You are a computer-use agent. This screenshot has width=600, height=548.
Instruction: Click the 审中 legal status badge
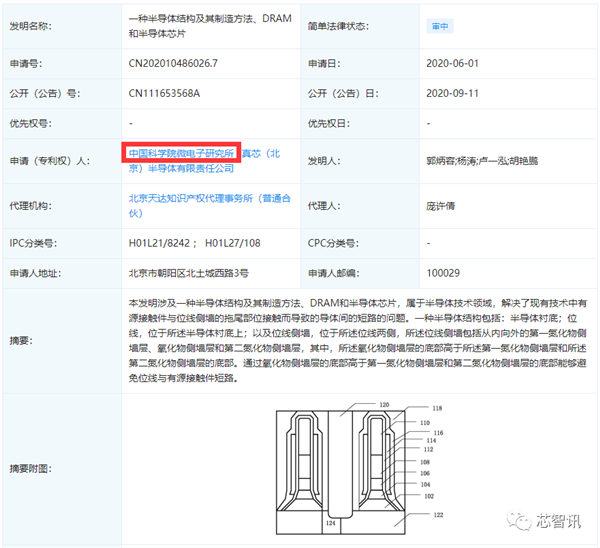pos(440,26)
